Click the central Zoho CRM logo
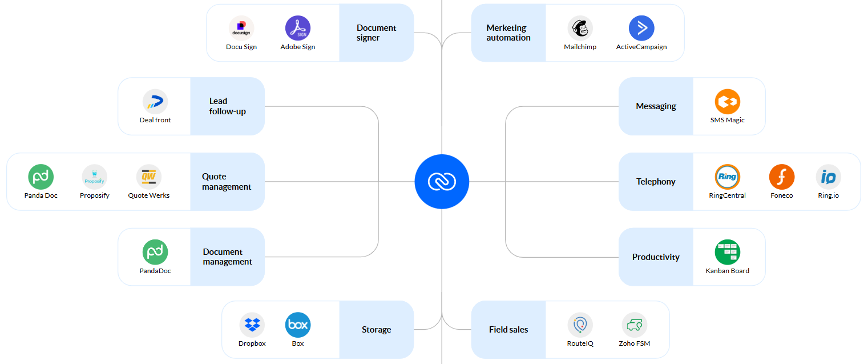This screenshot has height=364, width=868. (x=442, y=181)
